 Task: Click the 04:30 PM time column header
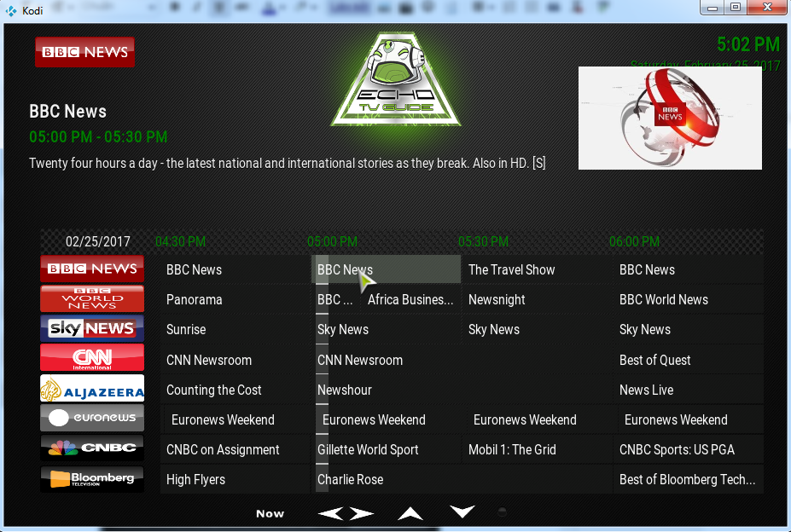tap(181, 241)
